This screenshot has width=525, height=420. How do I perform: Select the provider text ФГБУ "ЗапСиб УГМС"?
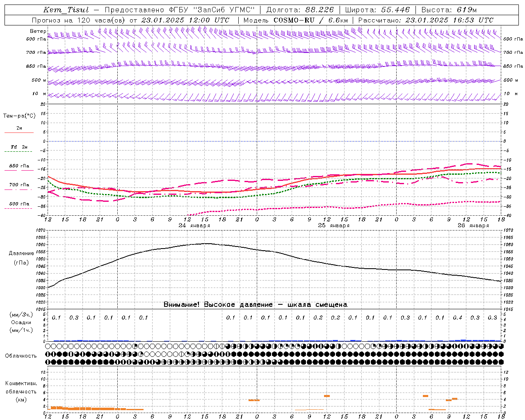click(212, 10)
